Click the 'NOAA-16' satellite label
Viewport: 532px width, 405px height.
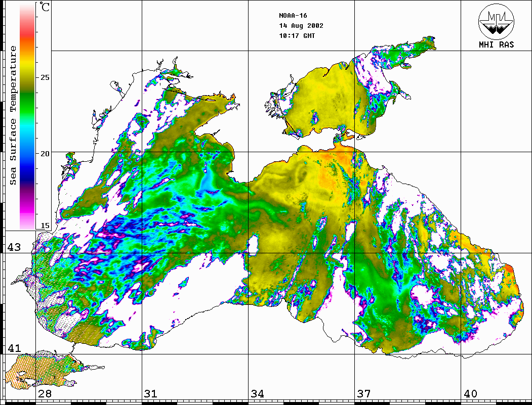(x=293, y=16)
